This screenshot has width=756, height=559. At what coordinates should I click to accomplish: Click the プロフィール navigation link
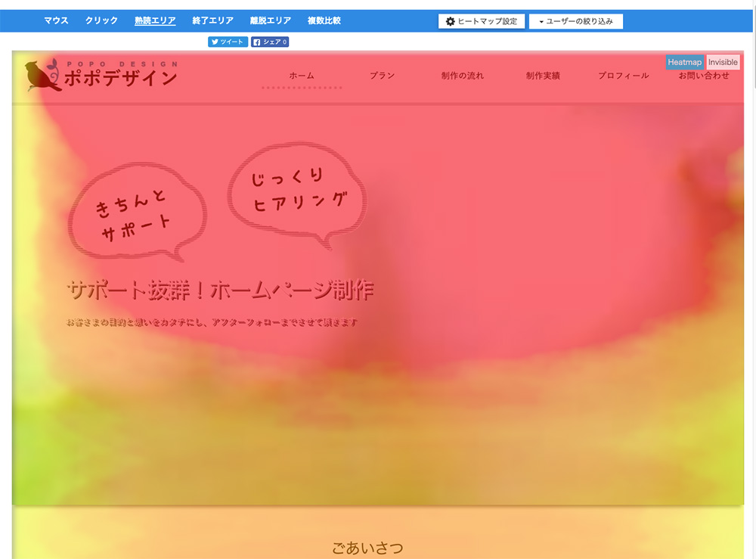622,75
